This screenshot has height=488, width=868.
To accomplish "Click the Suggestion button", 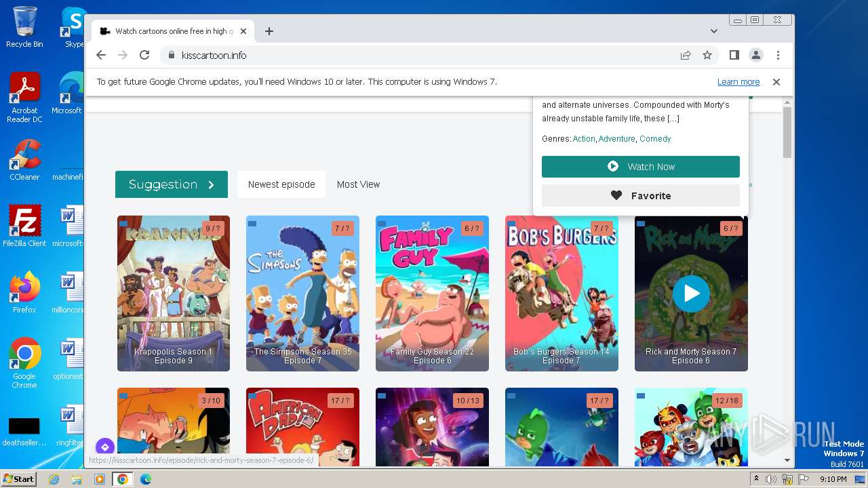I will pos(172,184).
